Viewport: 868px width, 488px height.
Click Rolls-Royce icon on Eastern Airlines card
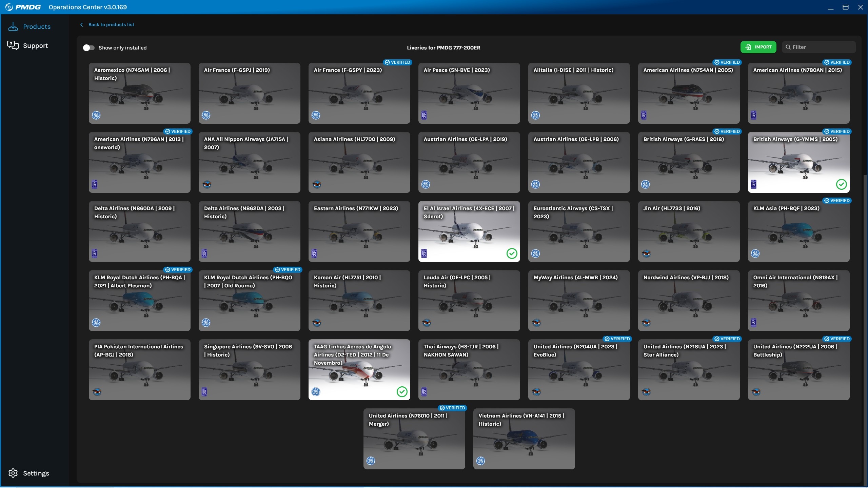click(x=314, y=253)
